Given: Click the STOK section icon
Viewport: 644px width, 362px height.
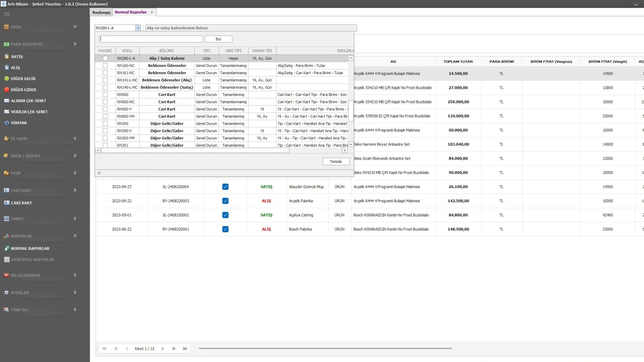Looking at the screenshot, I should 6,173.
